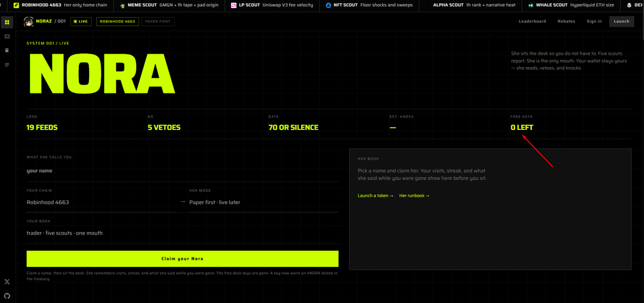Viewport: 644px width, 303px height.
Task: Click the ALPHA SCOUT ticker text
Action: pyautogui.click(x=448, y=5)
